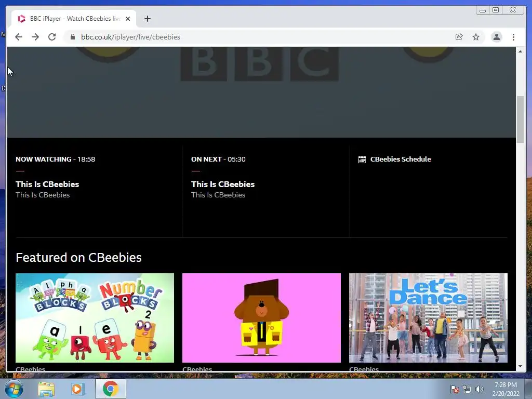Open Chrome's three-dot menu
Screen dimensions: 532x399
click(513, 37)
